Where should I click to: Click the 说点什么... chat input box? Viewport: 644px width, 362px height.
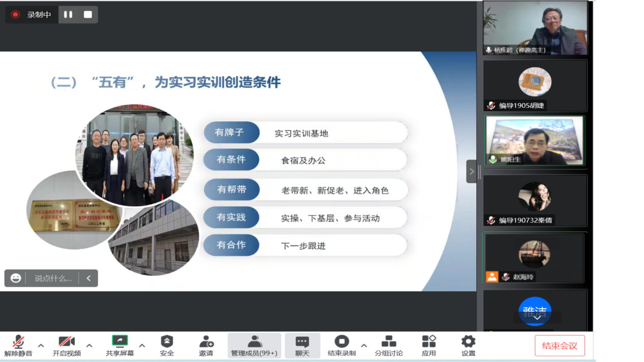[53, 278]
